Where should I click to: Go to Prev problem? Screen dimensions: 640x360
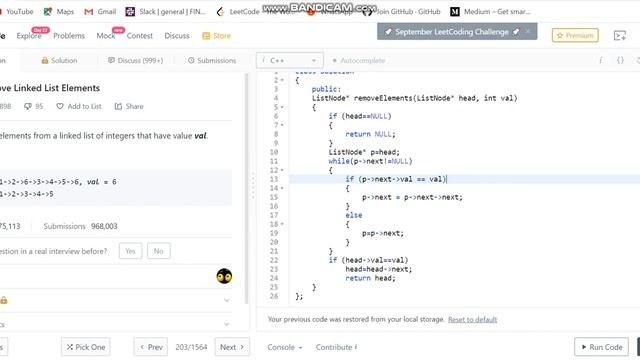point(151,347)
